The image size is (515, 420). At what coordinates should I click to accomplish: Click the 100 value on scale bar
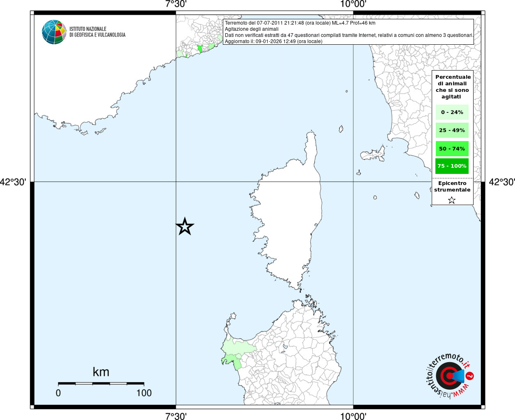pyautogui.click(x=144, y=393)
